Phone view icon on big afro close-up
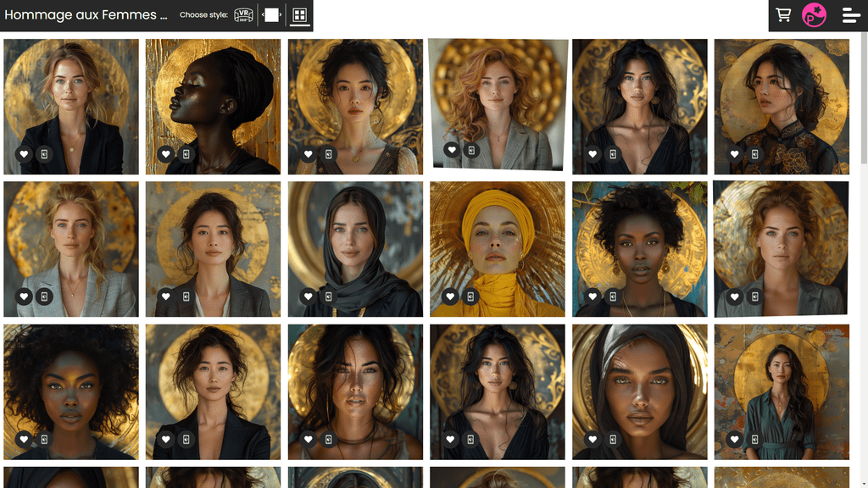The width and height of the screenshot is (868, 488). [x=44, y=440]
